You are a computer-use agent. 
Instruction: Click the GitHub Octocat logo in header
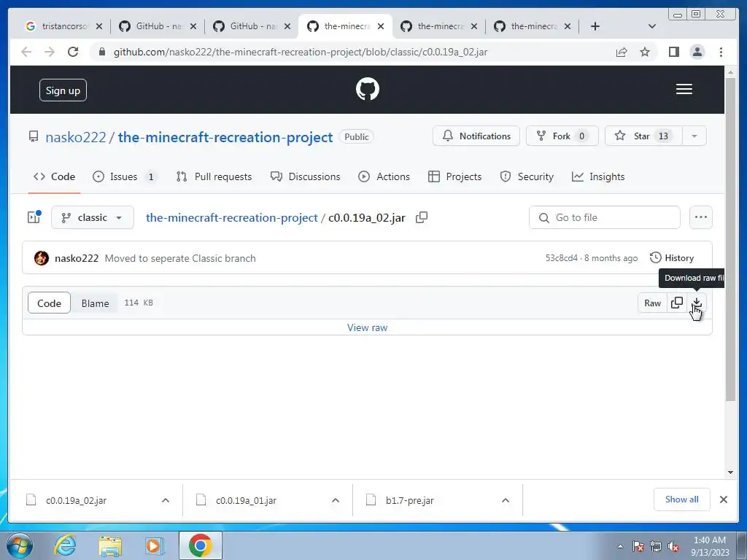(368, 89)
